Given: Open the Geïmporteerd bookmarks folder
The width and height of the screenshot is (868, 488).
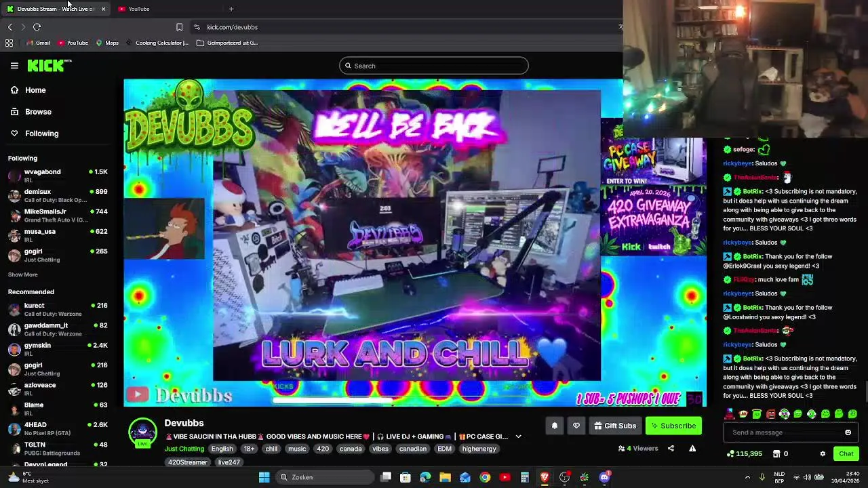Looking at the screenshot, I should pyautogui.click(x=227, y=43).
